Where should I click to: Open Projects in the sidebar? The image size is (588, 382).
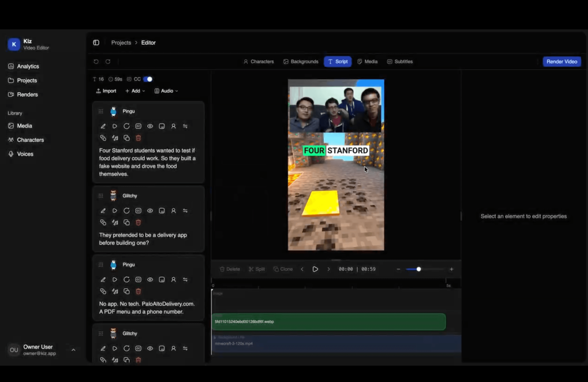[x=23, y=80]
